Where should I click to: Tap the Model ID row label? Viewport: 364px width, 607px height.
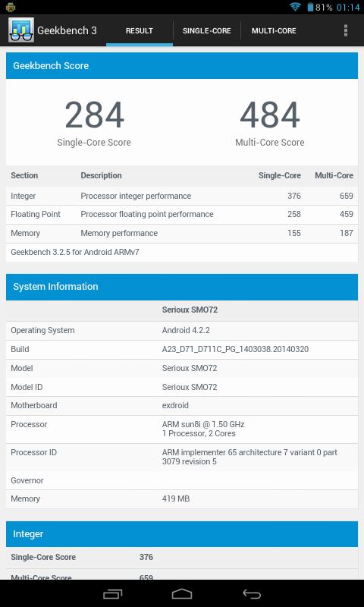pos(27,387)
